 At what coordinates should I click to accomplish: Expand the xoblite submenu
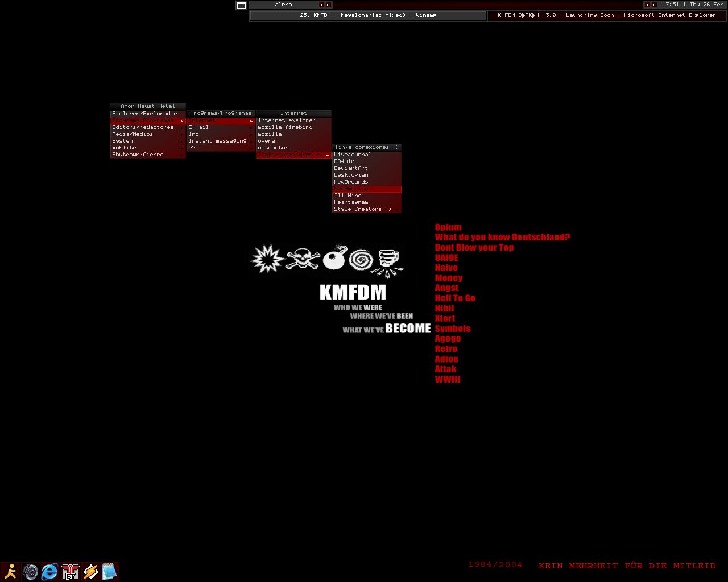[x=148, y=148]
